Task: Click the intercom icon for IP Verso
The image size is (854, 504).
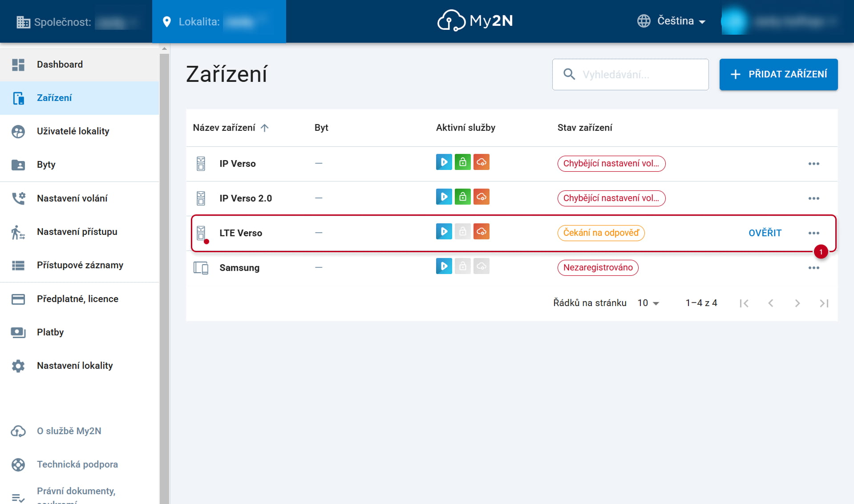Action: tap(201, 164)
